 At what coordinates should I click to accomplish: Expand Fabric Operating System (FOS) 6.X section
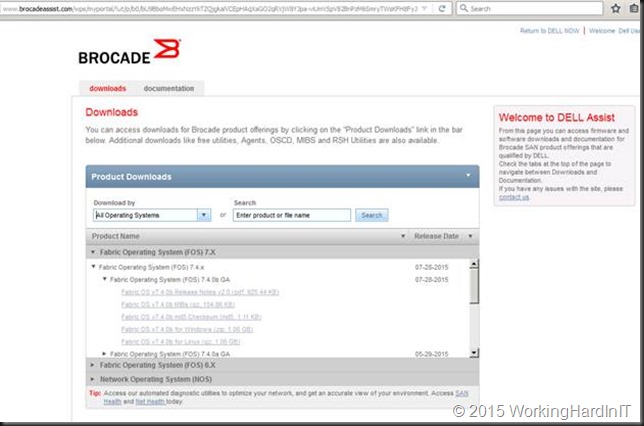pos(92,365)
